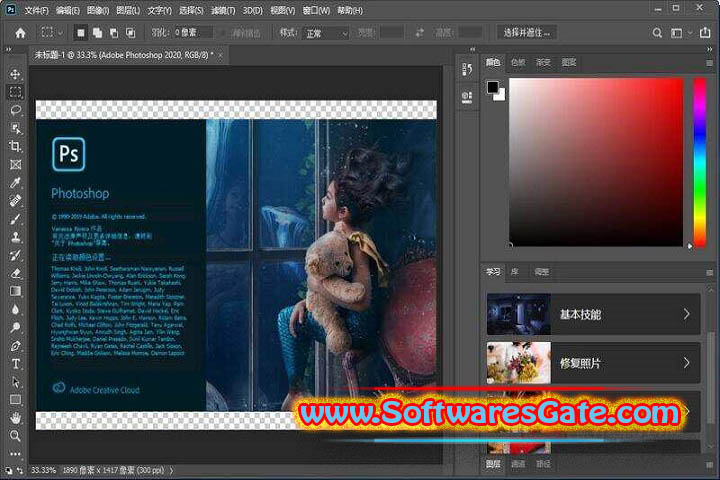Switch to the 色板 swatches tab
Screen dimensions: 720x480
[x=518, y=62]
